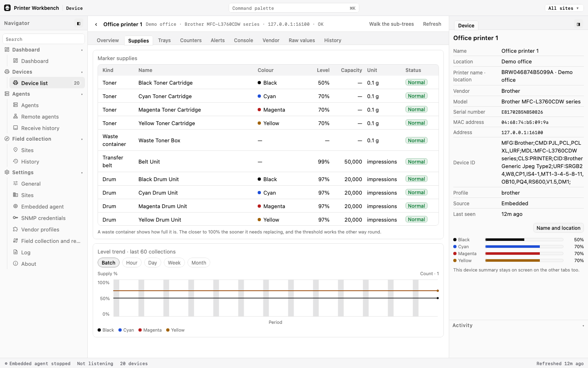Viewport: 588px width, 368px height.
Task: Click the Receive history icon
Action: (16, 128)
